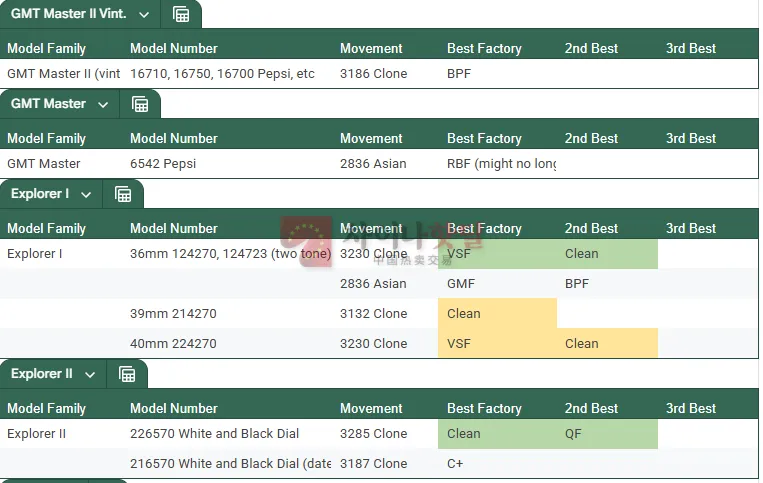This screenshot has height=483, width=763.
Task: Expand Explorer II dropdown chevron
Action: click(90, 375)
